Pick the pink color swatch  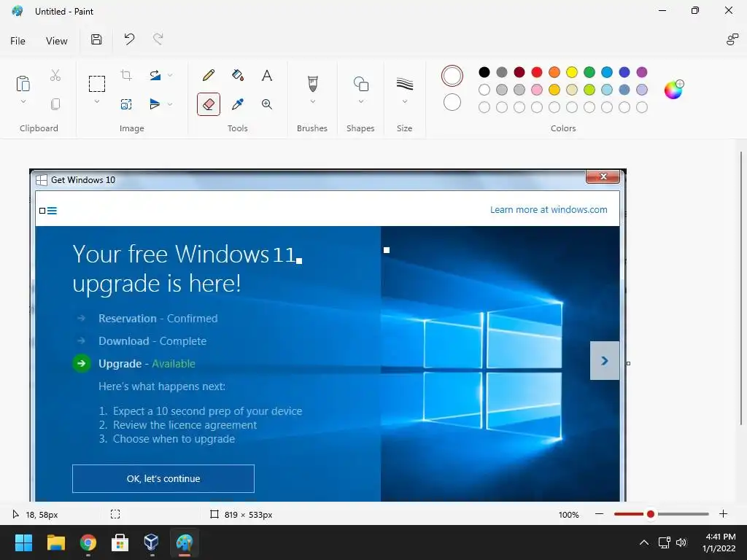pyautogui.click(x=537, y=90)
